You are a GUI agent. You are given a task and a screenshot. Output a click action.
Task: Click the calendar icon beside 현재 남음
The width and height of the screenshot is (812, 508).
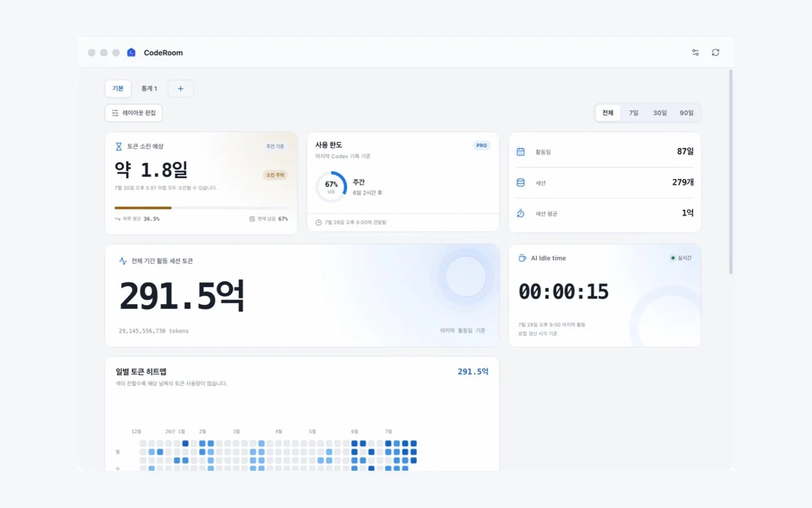click(252, 219)
